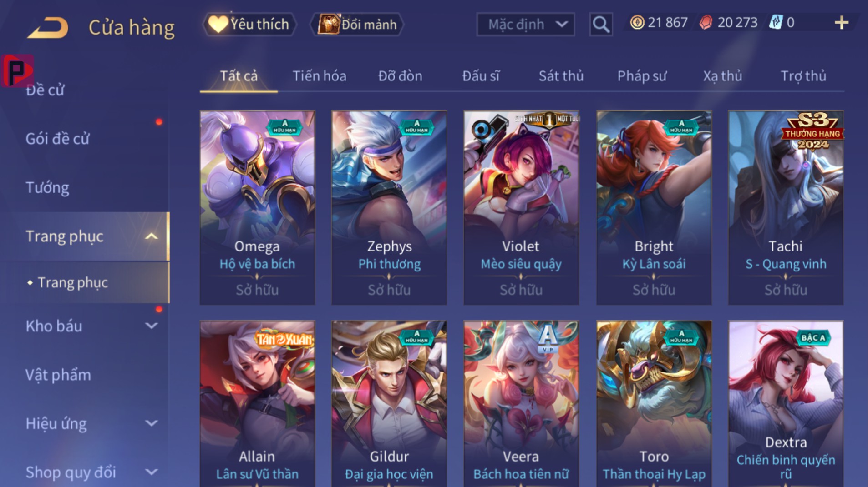
Task: Click the red ruby currency icon
Action: click(706, 22)
